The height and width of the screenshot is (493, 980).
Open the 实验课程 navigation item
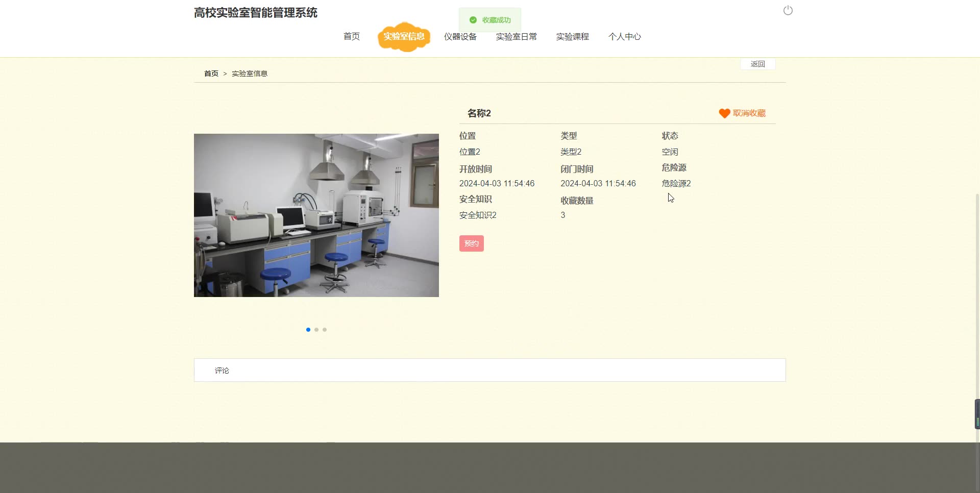click(x=572, y=36)
